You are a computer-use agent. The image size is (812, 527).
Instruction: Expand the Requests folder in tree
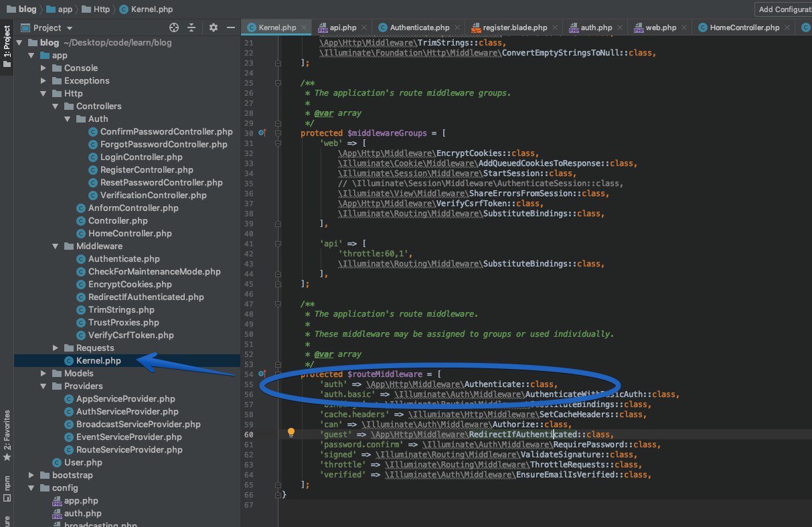[x=56, y=348]
